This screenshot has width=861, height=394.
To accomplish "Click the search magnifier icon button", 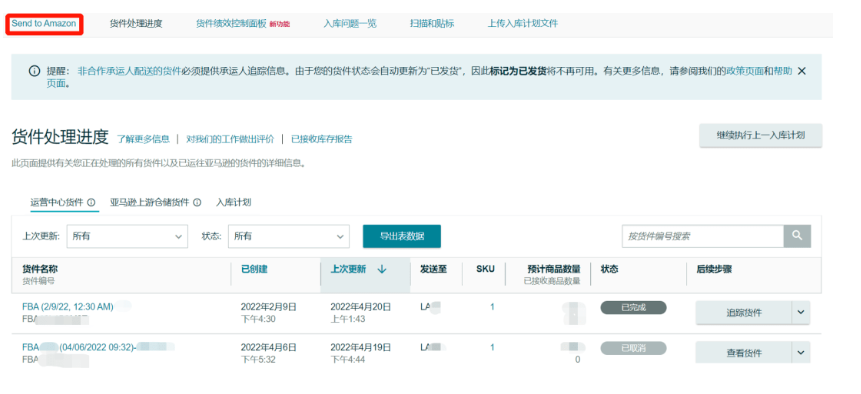I will point(797,236).
